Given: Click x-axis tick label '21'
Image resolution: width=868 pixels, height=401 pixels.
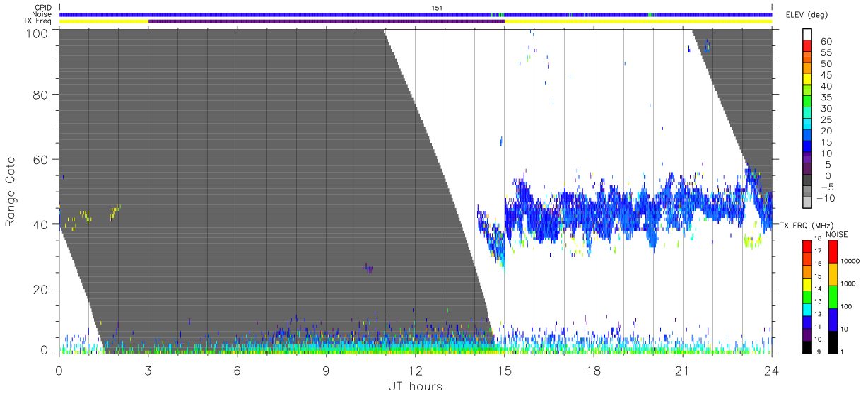Looking at the screenshot, I should click(682, 370).
